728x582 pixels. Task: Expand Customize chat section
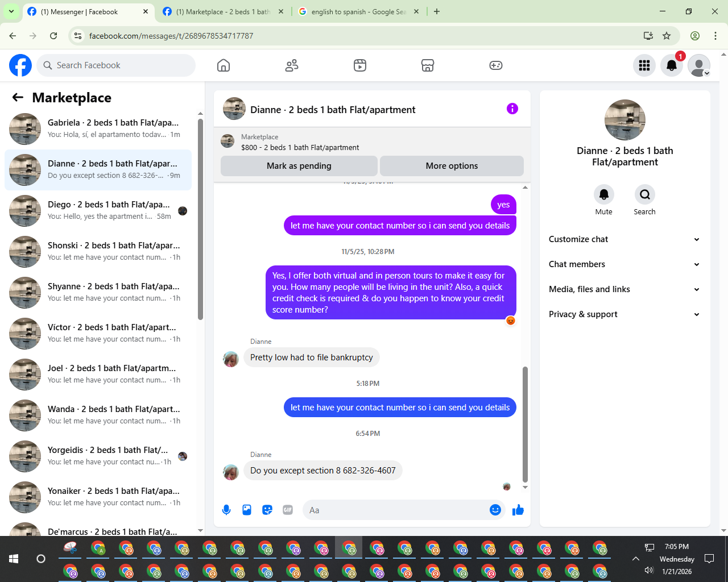coord(624,239)
